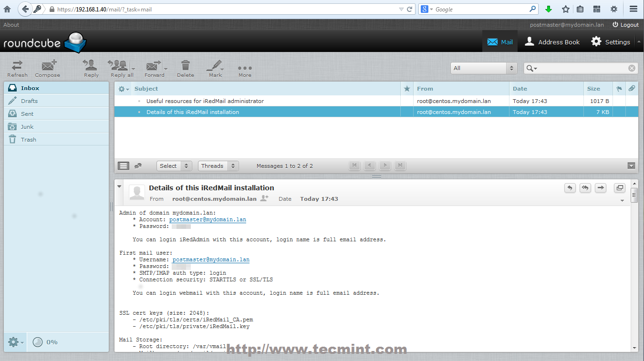Image resolution: width=644 pixels, height=361 pixels.
Task: Bookmark this page with the star icon
Action: pos(566,9)
